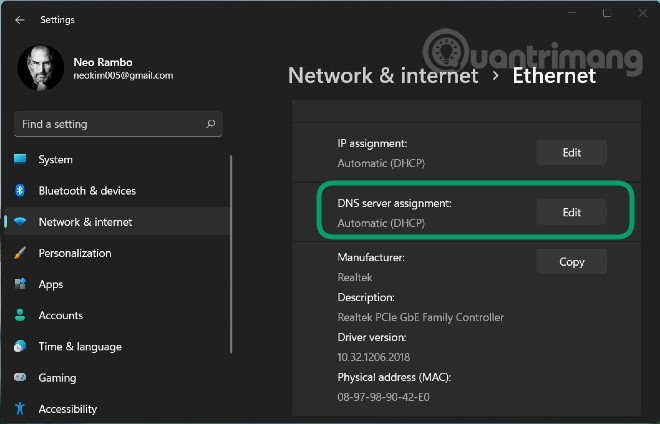Click the search magnifier icon
Screen dimensions: 660x424
coord(210,124)
